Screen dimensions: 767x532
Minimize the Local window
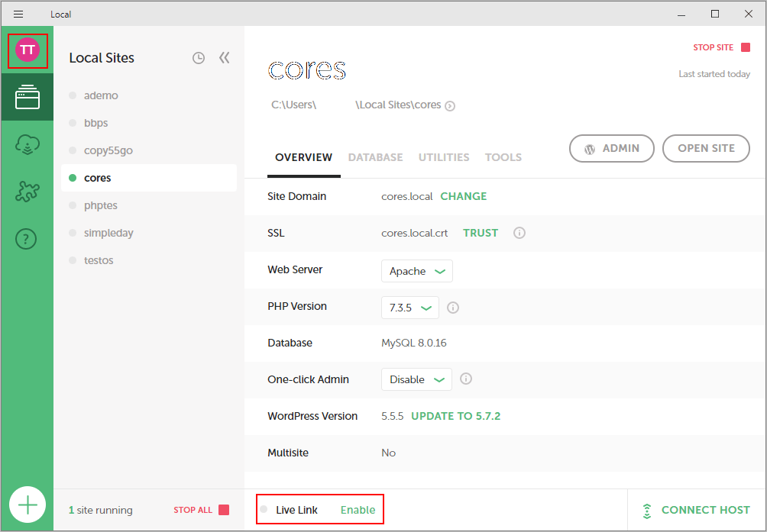click(681, 15)
